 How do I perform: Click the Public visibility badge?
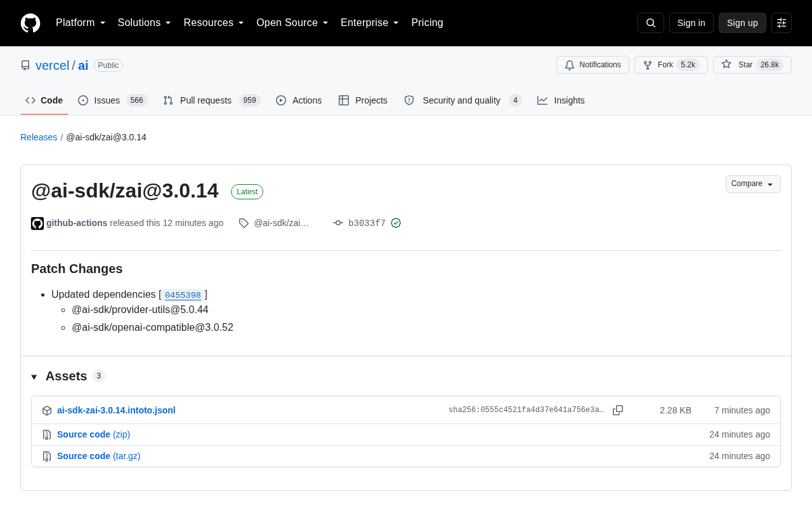108,65
